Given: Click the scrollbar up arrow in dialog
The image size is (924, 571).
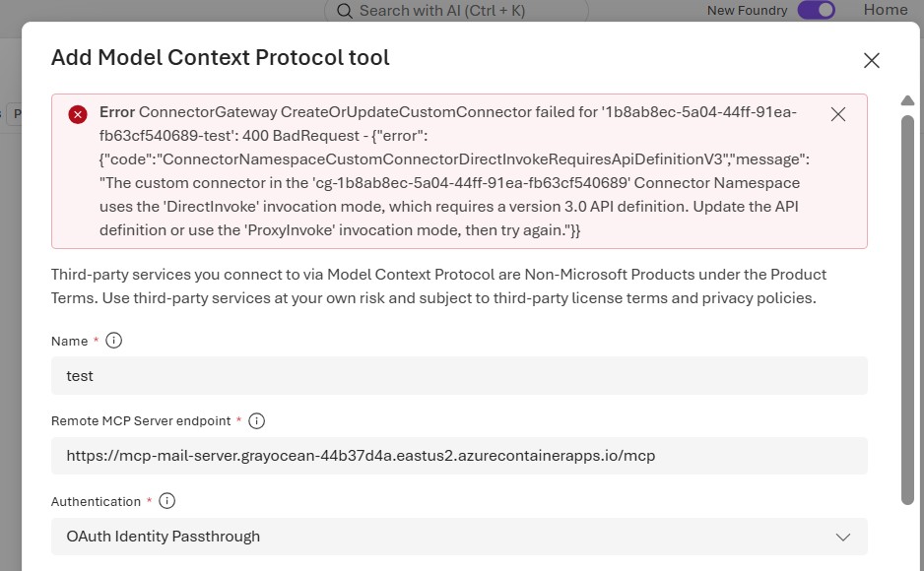Looking at the screenshot, I should point(907,100).
